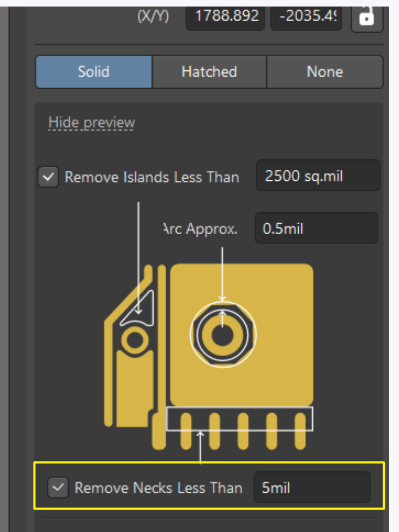
Task: Edit the Y coordinate value -2035.49
Action: coord(306,16)
